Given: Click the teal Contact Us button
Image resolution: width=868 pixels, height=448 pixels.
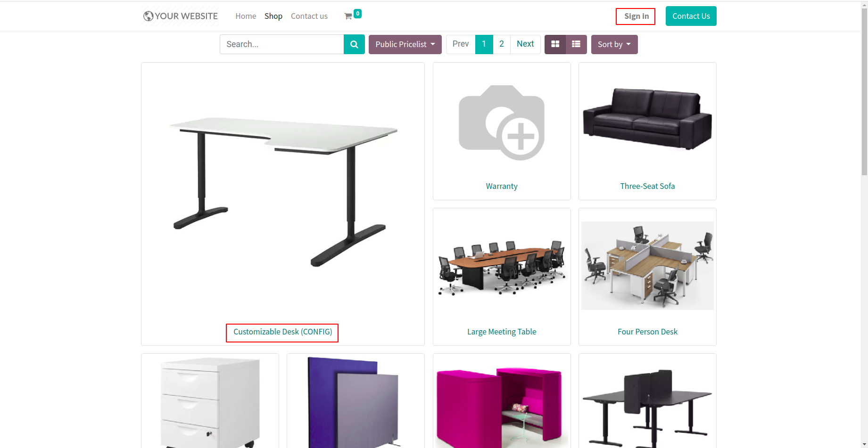Looking at the screenshot, I should (691, 16).
